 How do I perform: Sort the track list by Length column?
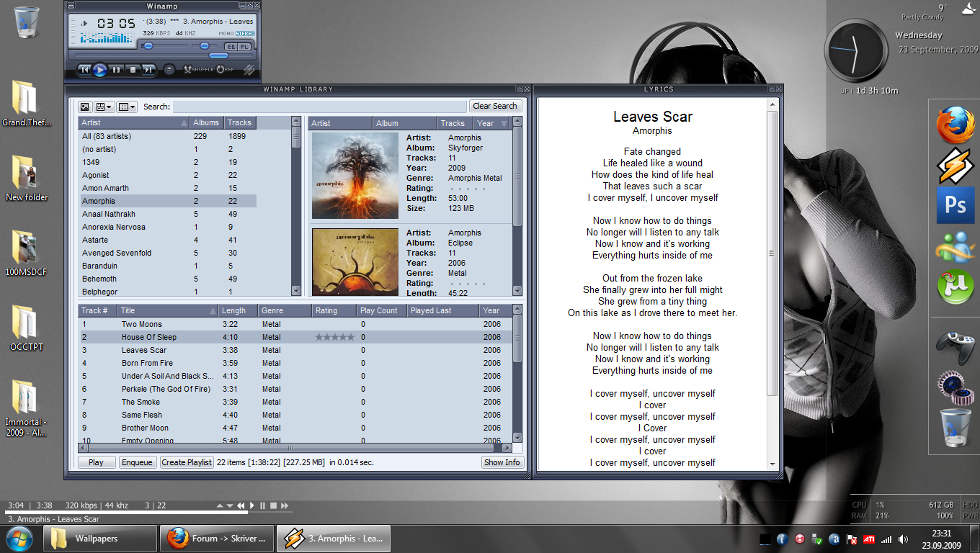pos(238,310)
